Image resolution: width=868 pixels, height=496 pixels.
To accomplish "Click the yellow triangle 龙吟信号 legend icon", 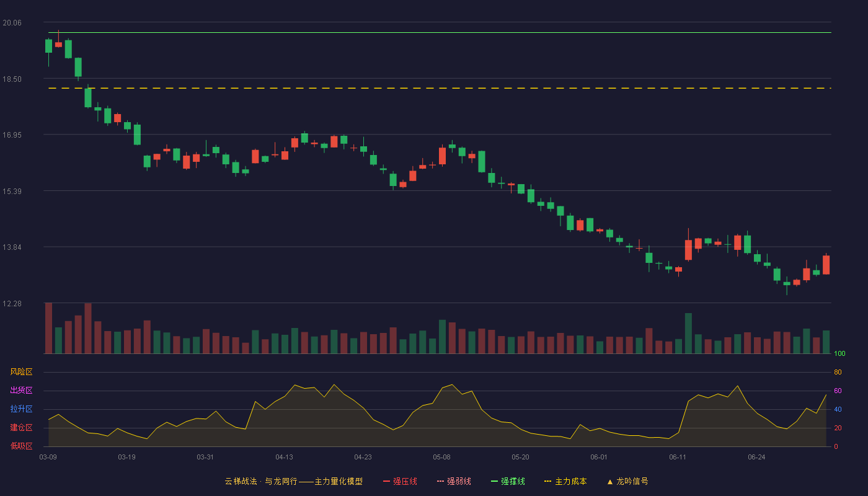I will pyautogui.click(x=609, y=482).
